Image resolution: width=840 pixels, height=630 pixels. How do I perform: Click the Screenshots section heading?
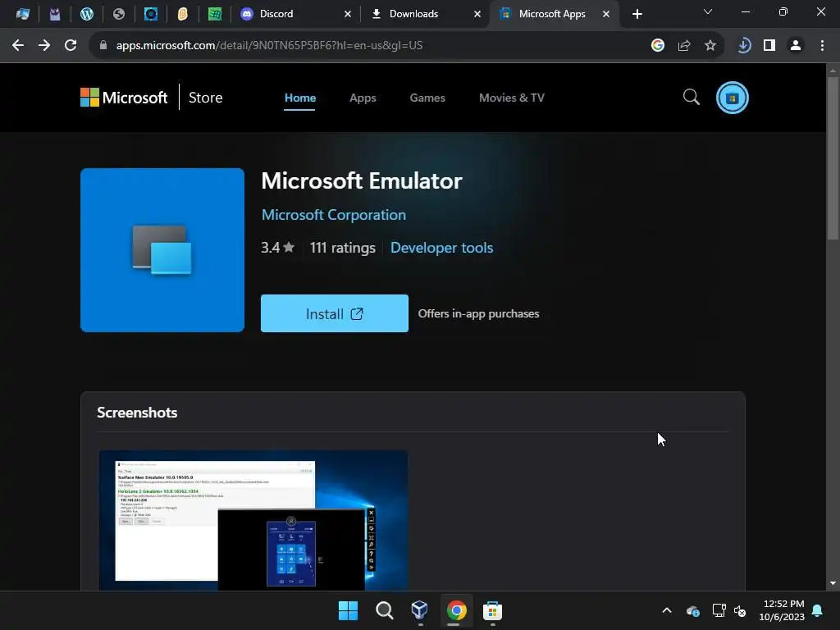(x=137, y=413)
